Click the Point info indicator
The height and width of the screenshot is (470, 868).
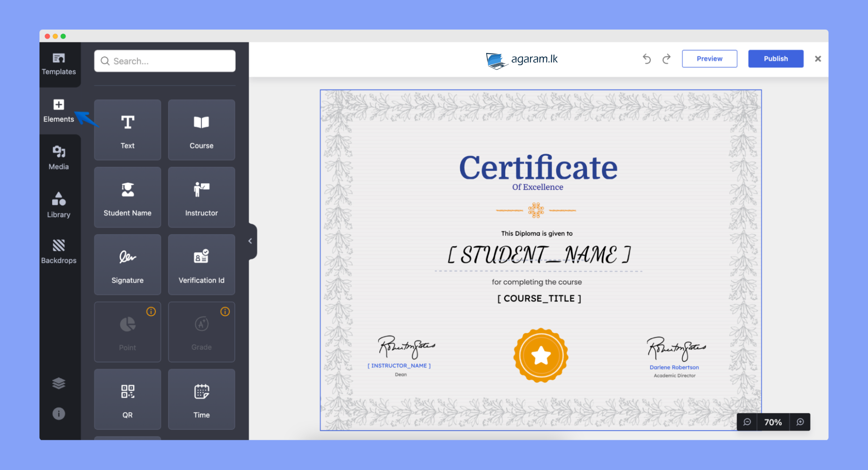coord(151,312)
